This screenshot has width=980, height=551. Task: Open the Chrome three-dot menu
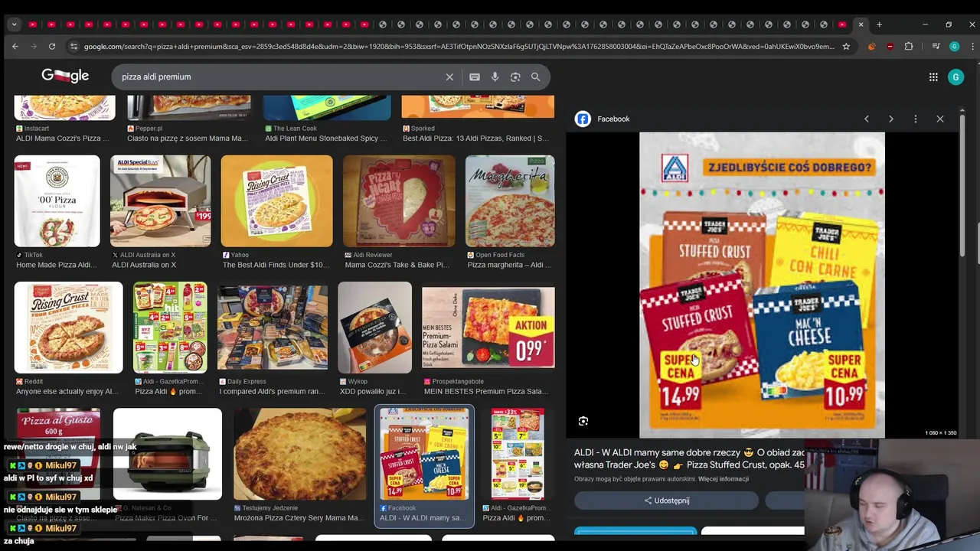pyautogui.click(x=972, y=47)
